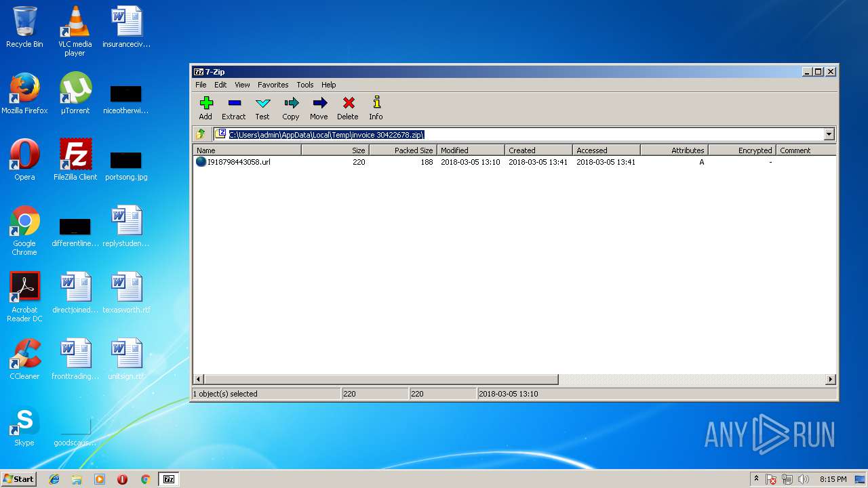Image resolution: width=868 pixels, height=488 pixels.
Task: Sort by the Size column header
Action: tap(335, 150)
